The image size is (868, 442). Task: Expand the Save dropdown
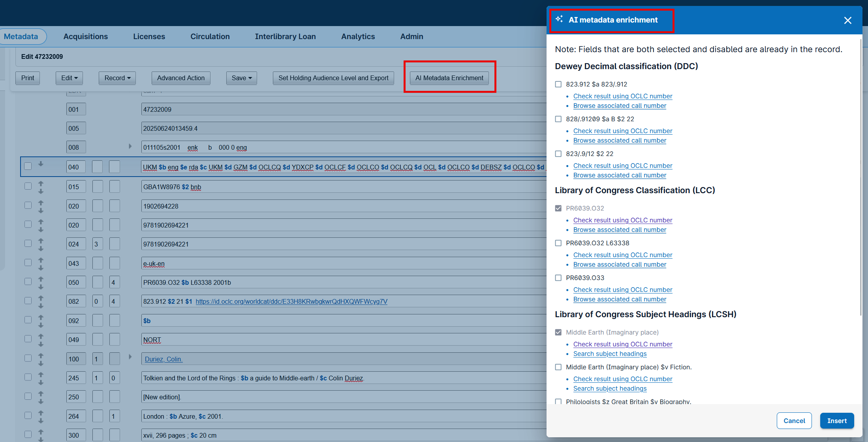(x=242, y=78)
